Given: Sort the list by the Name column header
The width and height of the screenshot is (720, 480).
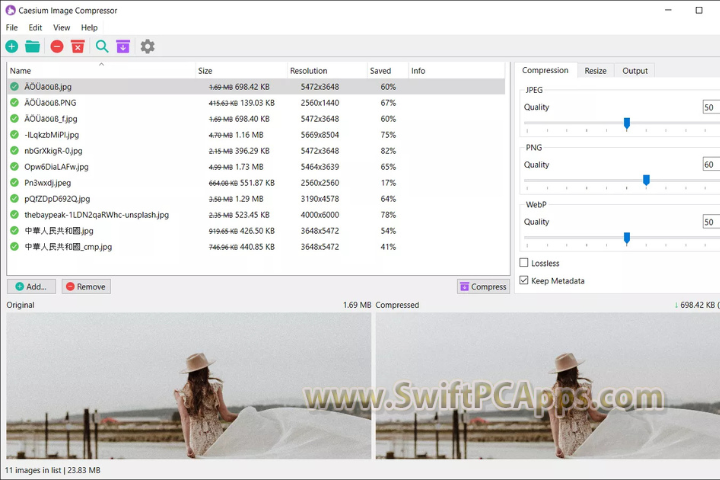Looking at the screenshot, I should (101, 71).
